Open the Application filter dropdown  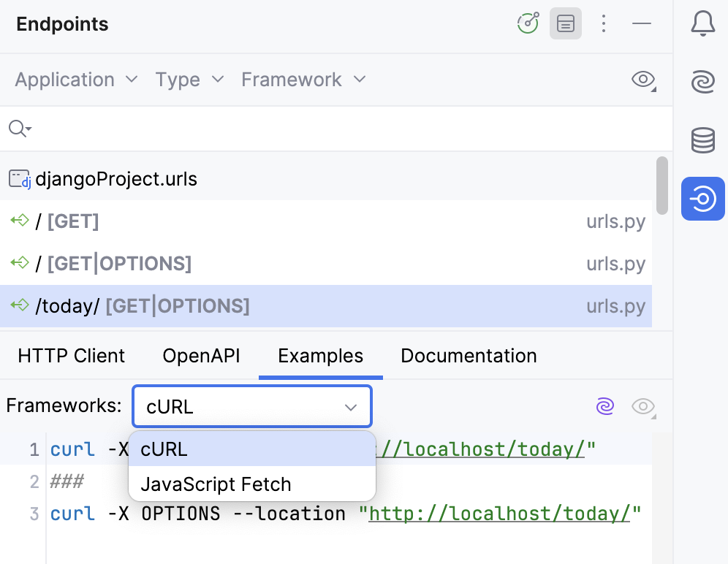[x=75, y=80]
